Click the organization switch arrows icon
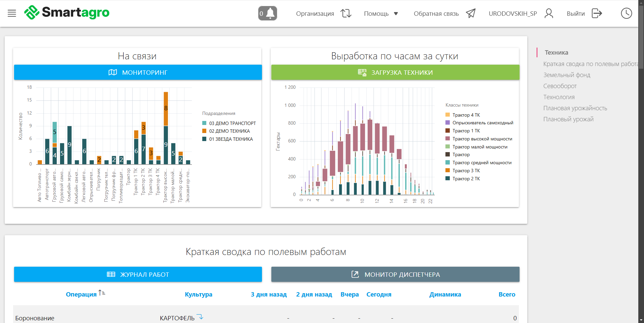The image size is (644, 323). pos(346,13)
